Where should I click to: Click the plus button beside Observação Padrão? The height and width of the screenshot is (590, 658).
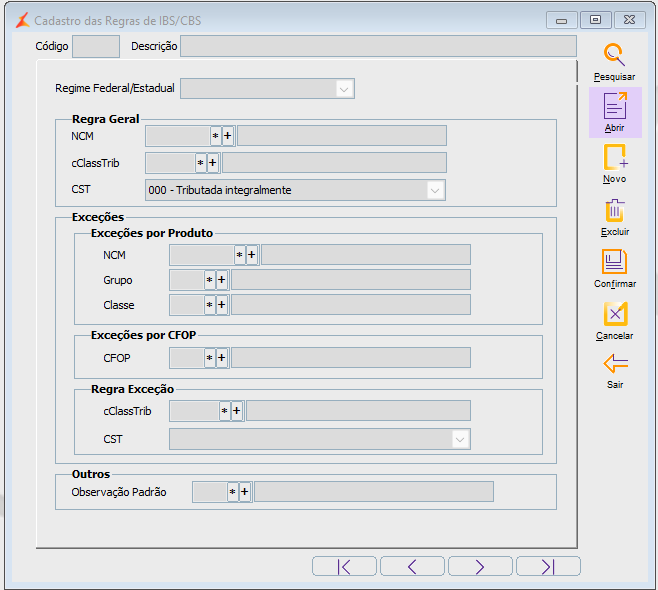(x=244, y=492)
